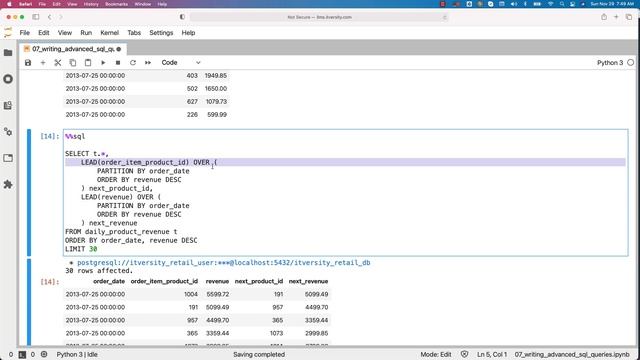Click the order_date column header

pyautogui.click(x=109, y=281)
